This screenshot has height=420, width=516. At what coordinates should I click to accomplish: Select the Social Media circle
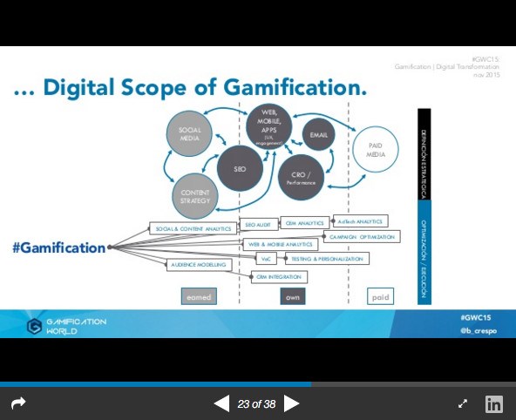189,134
